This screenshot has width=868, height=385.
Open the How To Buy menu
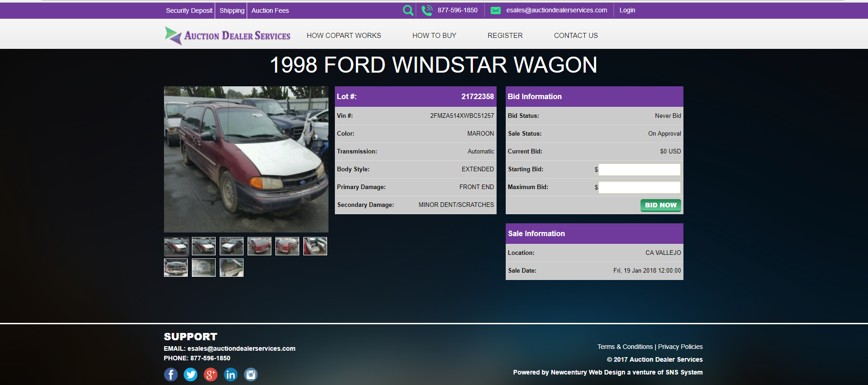(434, 36)
